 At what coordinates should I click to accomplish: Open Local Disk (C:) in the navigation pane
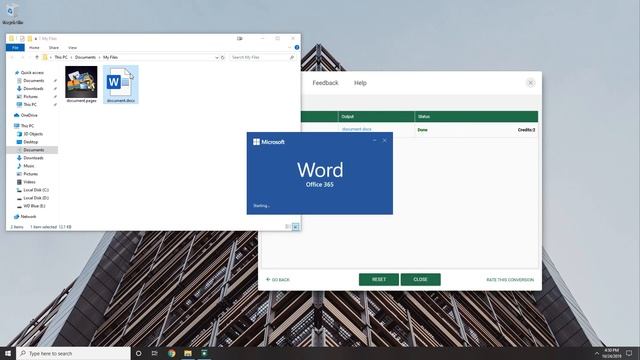pyautogui.click(x=36, y=190)
